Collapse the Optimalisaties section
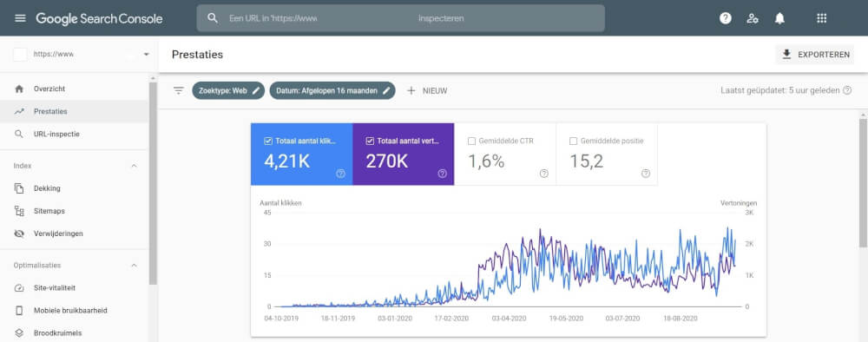Image resolution: width=868 pixels, height=342 pixels. (134, 265)
